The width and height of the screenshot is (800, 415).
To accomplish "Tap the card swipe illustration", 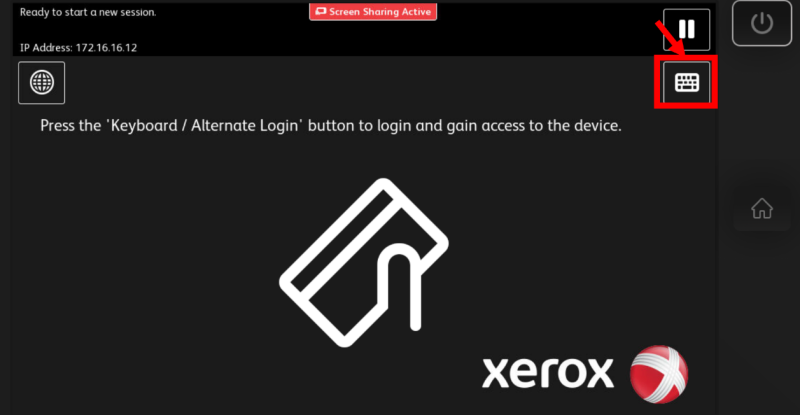I will pyautogui.click(x=364, y=263).
